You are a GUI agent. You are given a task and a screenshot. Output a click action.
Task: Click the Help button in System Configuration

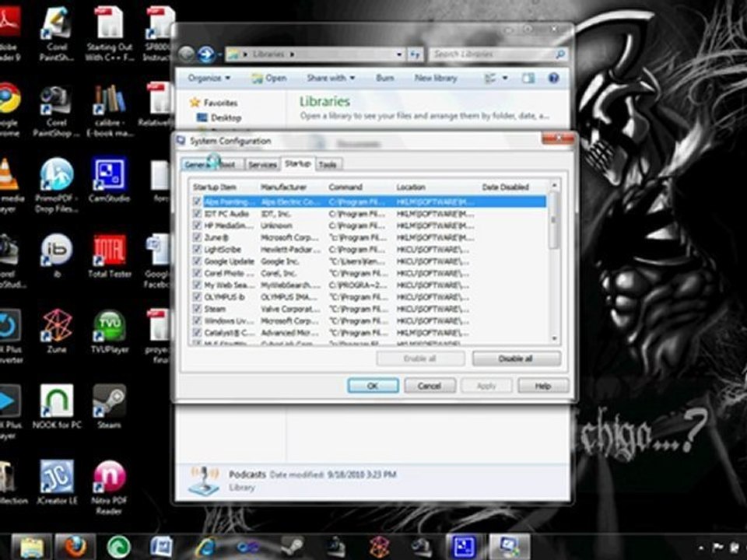tap(543, 386)
